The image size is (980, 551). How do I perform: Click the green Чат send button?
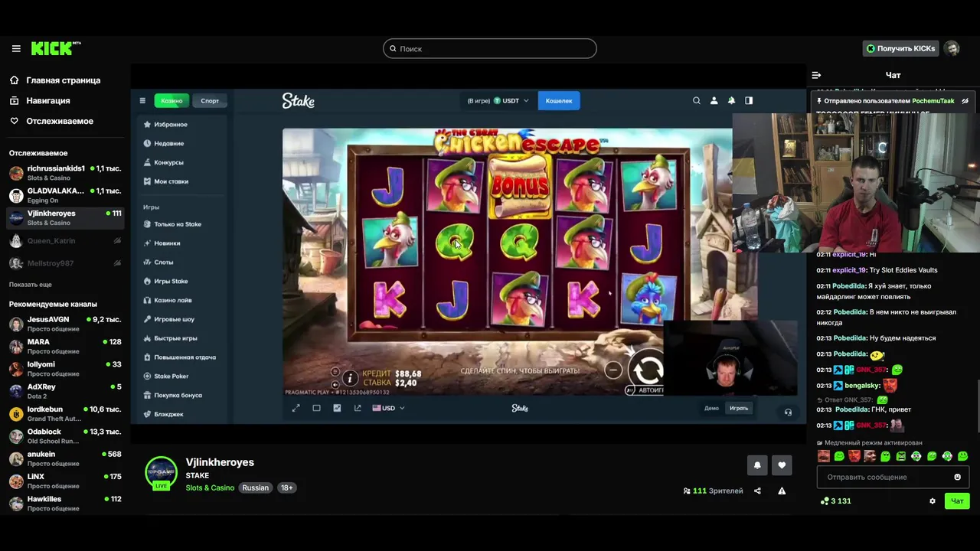point(957,501)
